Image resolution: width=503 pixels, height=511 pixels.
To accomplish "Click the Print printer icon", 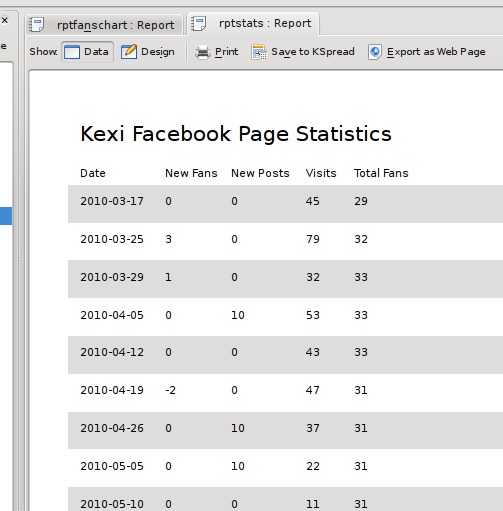I will [203, 52].
